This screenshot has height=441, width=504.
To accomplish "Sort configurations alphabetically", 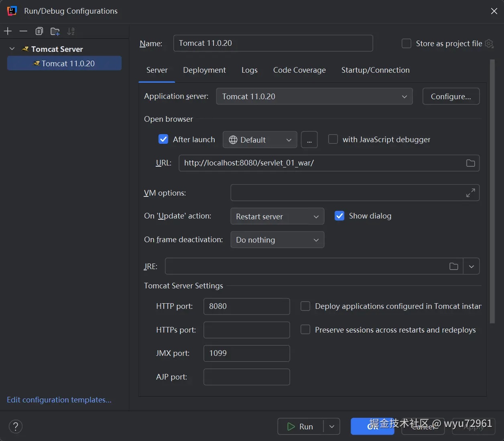I will point(71,31).
